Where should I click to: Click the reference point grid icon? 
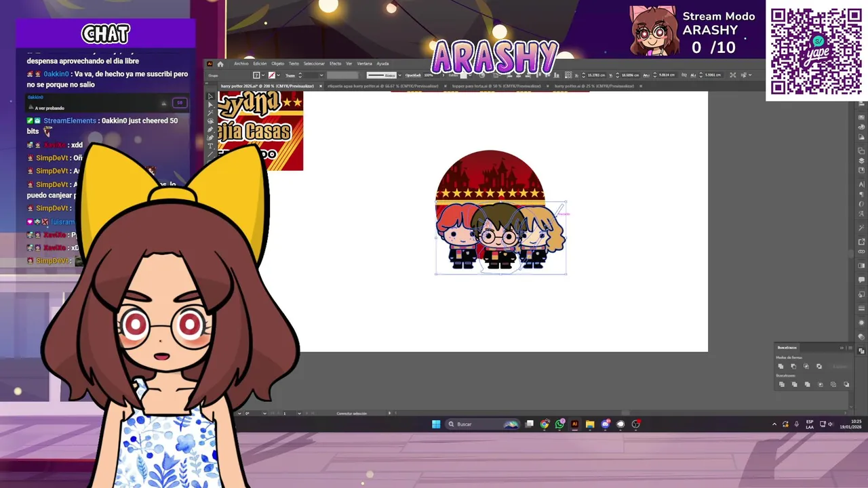[x=568, y=75]
